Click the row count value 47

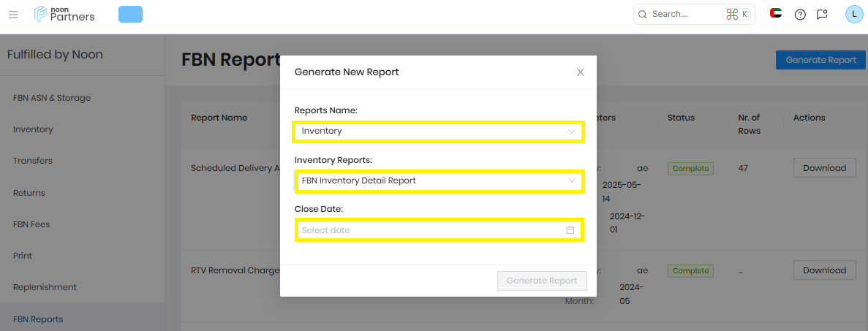tap(743, 168)
